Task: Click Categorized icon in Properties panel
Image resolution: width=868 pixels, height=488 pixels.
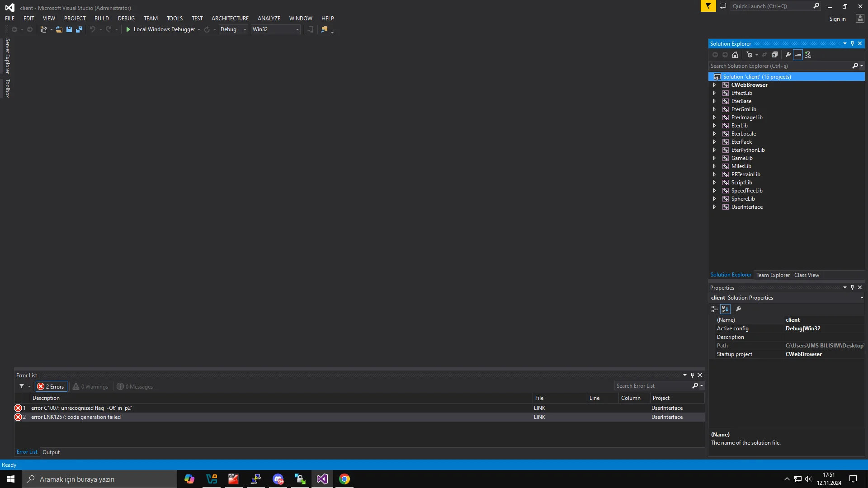Action: (715, 309)
